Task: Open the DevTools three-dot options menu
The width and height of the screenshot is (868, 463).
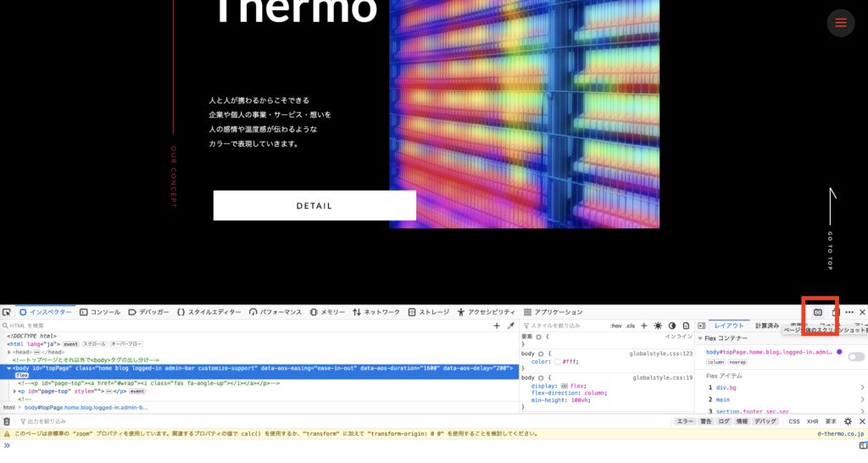Action: (x=849, y=312)
